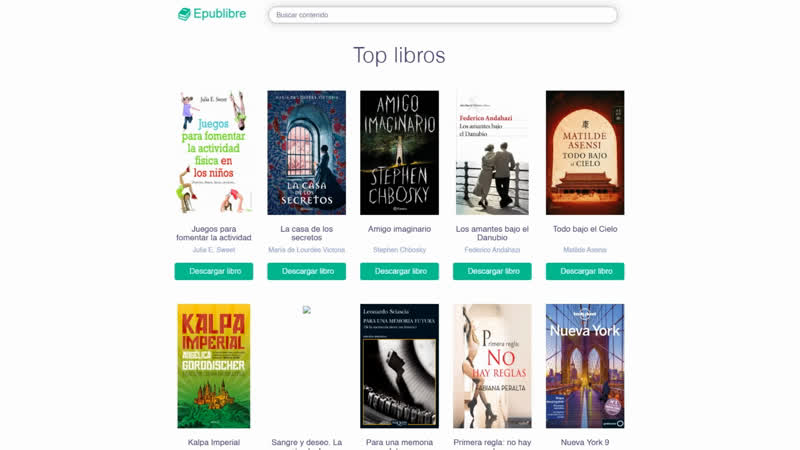Open Primera regla No hay reglas cover
The height and width of the screenshot is (450, 800).
point(492,366)
